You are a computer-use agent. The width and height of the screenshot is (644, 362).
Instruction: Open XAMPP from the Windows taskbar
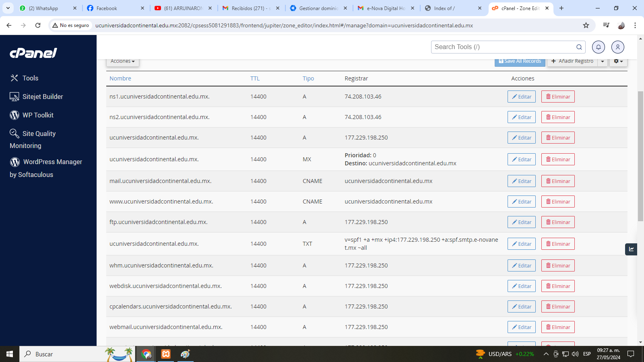166,354
